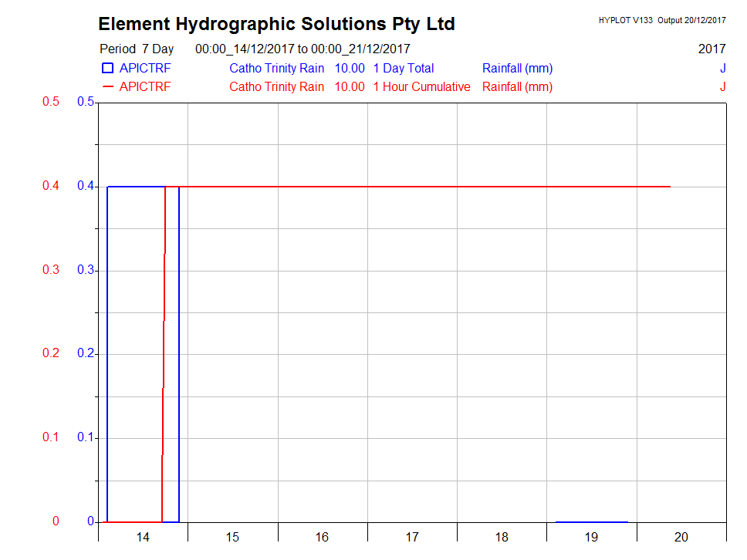This screenshot has height=560, width=747.
Task: Click the '1 Day Total' series label
Action: [403, 69]
